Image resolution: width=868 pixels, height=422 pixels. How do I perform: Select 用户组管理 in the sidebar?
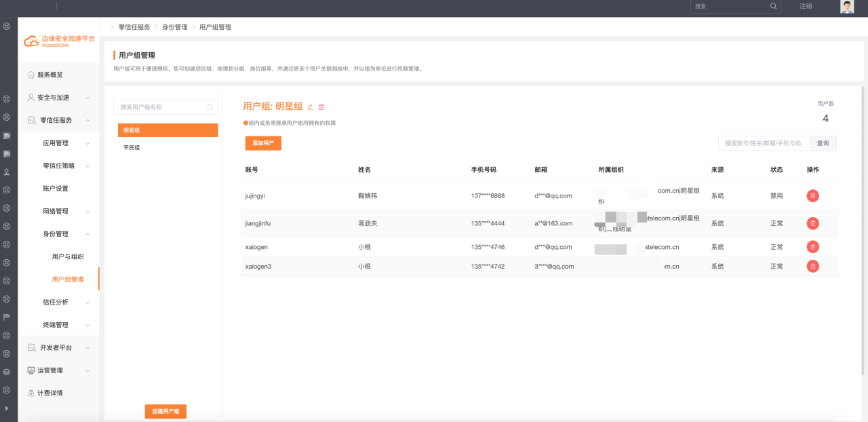click(68, 280)
